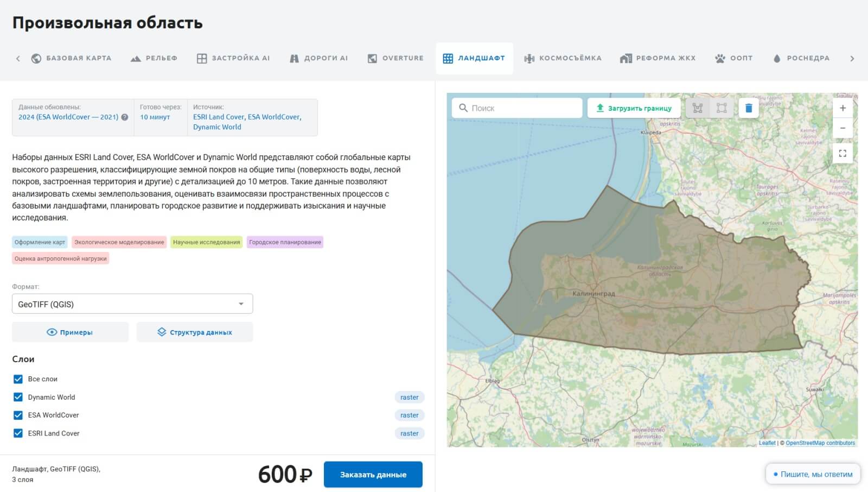Open the Базовая карта tab
The image size is (868, 492).
pos(71,58)
